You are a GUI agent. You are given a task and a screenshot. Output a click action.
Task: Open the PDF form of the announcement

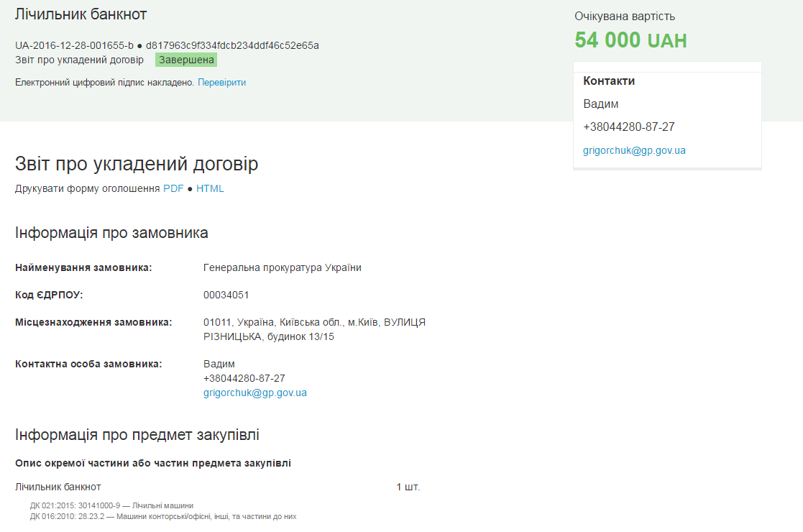click(173, 188)
